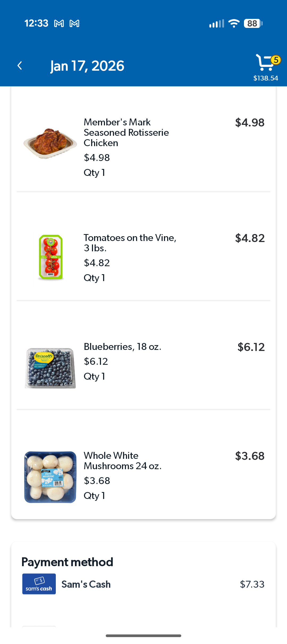Viewport: 287px width, 644px height.
Task: Tap the Wi-Fi status icon
Action: pos(234,23)
